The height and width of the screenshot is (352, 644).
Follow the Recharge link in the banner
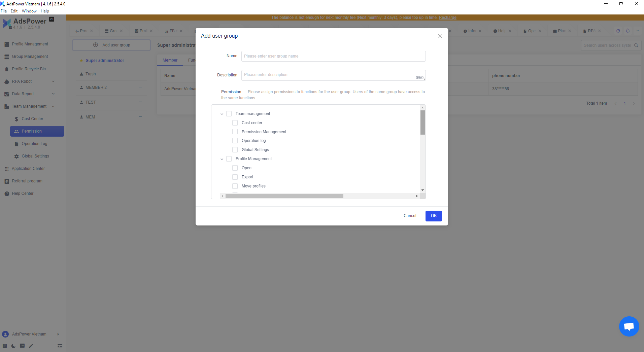[x=447, y=17]
